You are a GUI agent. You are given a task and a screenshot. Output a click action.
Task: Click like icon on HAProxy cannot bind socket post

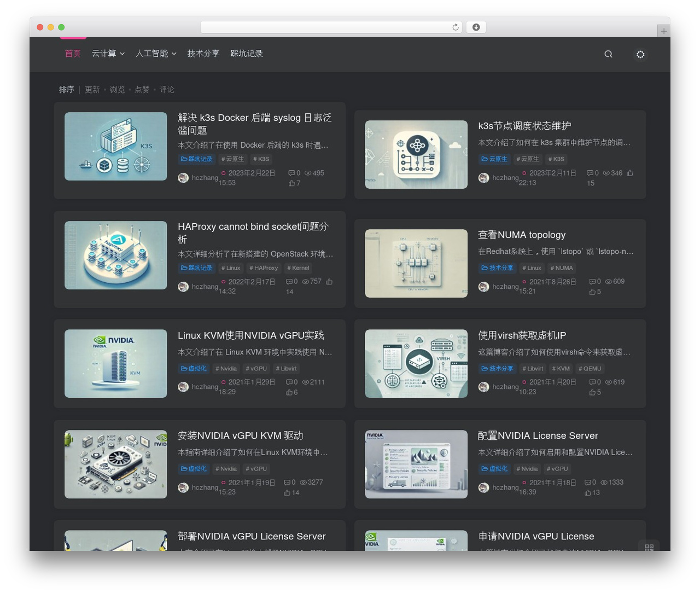tap(329, 282)
